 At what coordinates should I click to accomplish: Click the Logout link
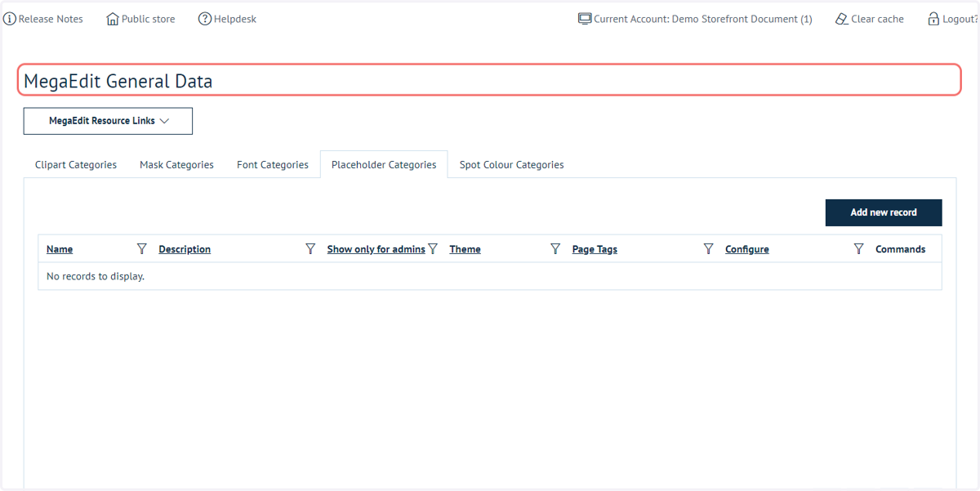pos(960,19)
